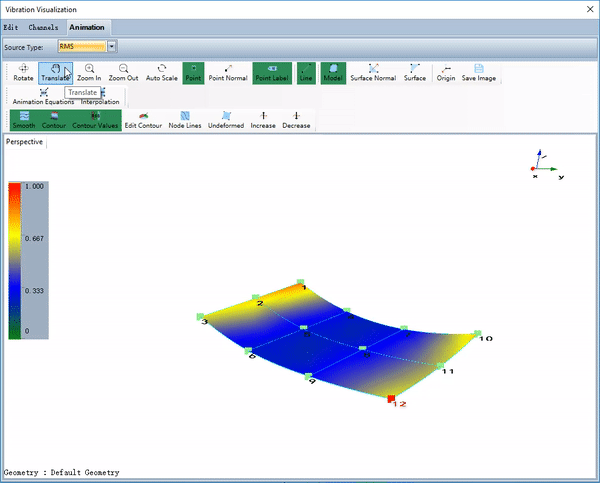
Task: Switch to the Animation tab
Action: (x=87, y=27)
